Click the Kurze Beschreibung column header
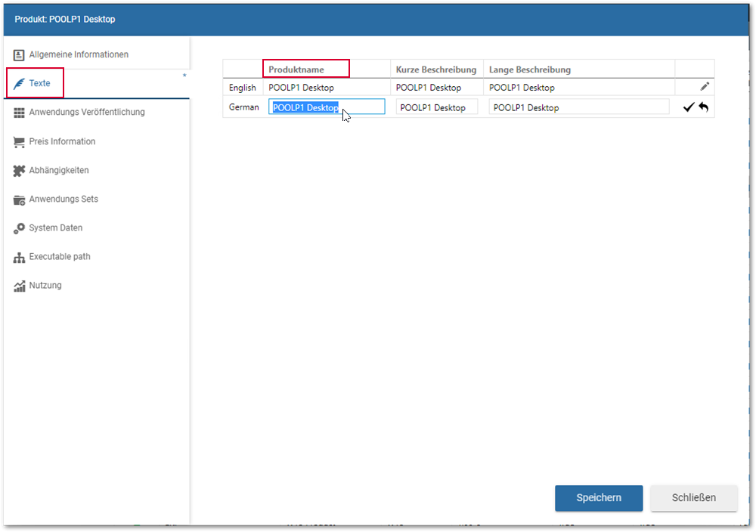 point(436,70)
